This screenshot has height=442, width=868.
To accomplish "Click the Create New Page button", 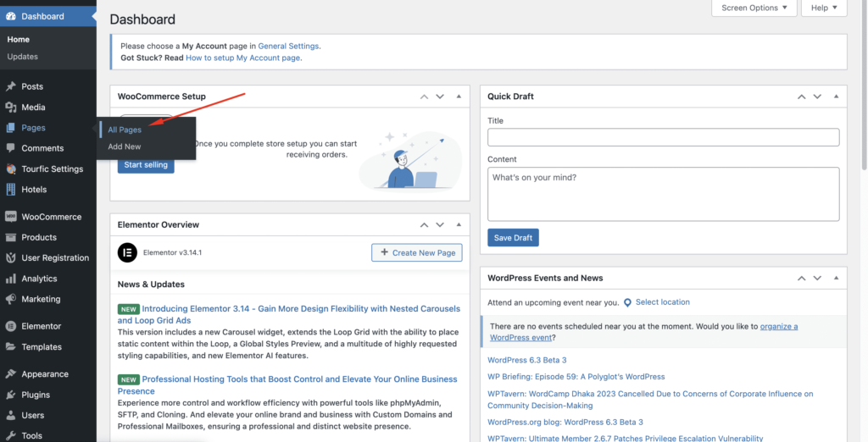I will [417, 253].
